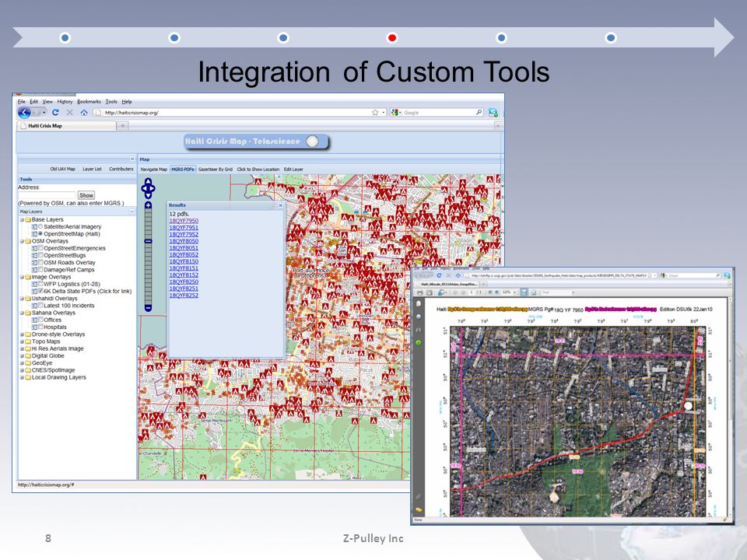The width and height of the screenshot is (747, 560).
Task: Toggle the Damage/Ref Camps checkbox
Action: pyautogui.click(x=40, y=270)
